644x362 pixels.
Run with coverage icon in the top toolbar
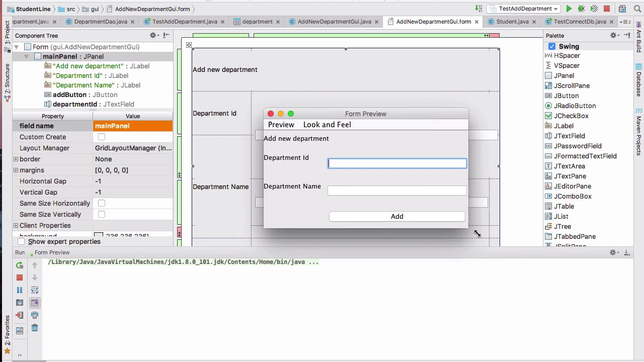coord(594,9)
